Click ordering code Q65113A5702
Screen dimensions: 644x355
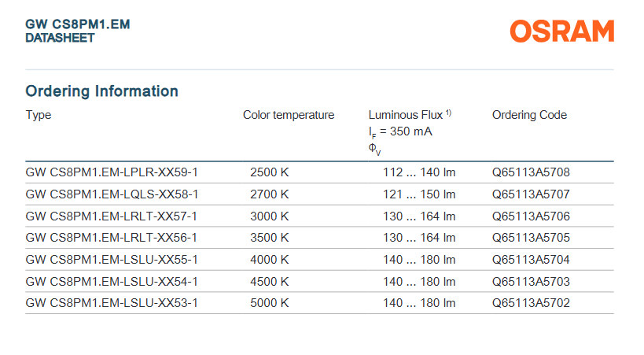click(531, 303)
